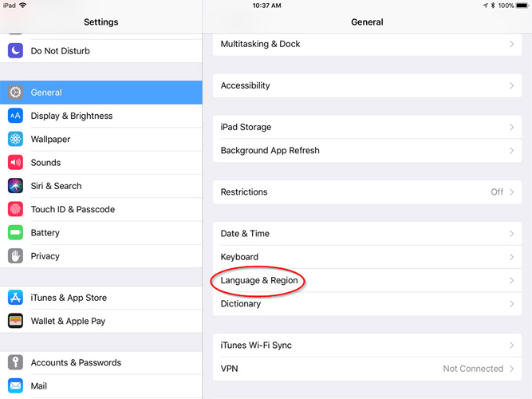
Task: Open Multitasking & Dock via its chevron
Action: pos(511,44)
